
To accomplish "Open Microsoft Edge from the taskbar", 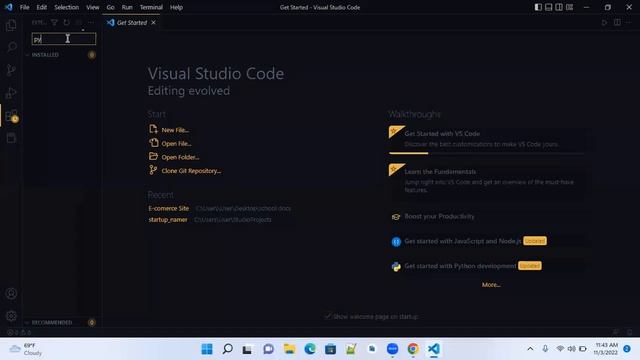I will [x=310, y=349].
